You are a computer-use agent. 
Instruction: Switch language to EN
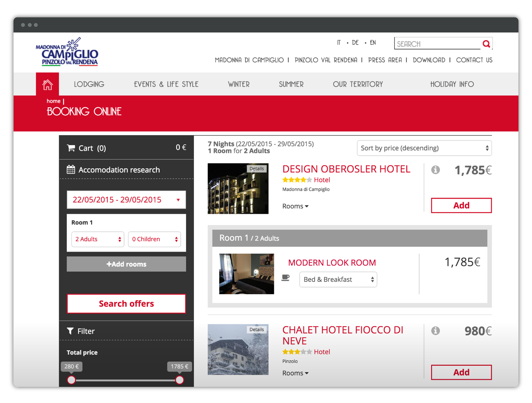373,43
